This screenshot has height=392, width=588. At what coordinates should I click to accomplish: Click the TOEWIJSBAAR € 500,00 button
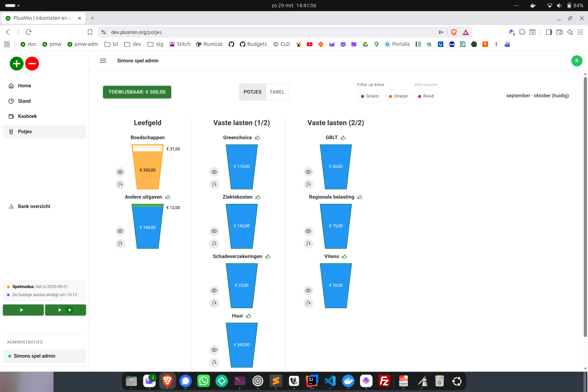[x=137, y=92]
